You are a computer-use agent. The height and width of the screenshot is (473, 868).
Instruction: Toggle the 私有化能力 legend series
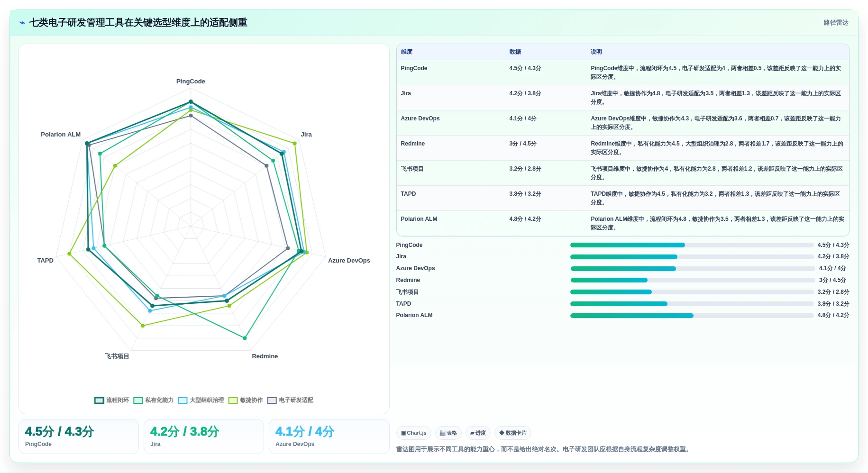(x=153, y=400)
